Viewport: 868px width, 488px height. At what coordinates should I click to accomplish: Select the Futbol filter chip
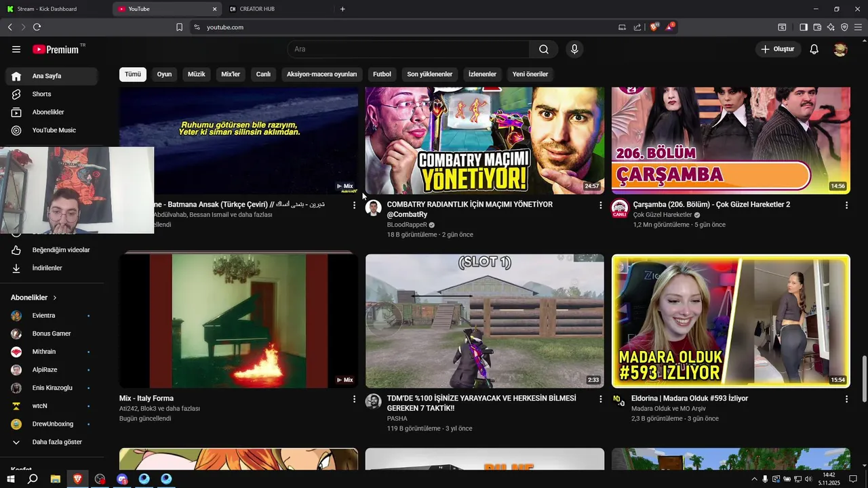click(x=382, y=74)
